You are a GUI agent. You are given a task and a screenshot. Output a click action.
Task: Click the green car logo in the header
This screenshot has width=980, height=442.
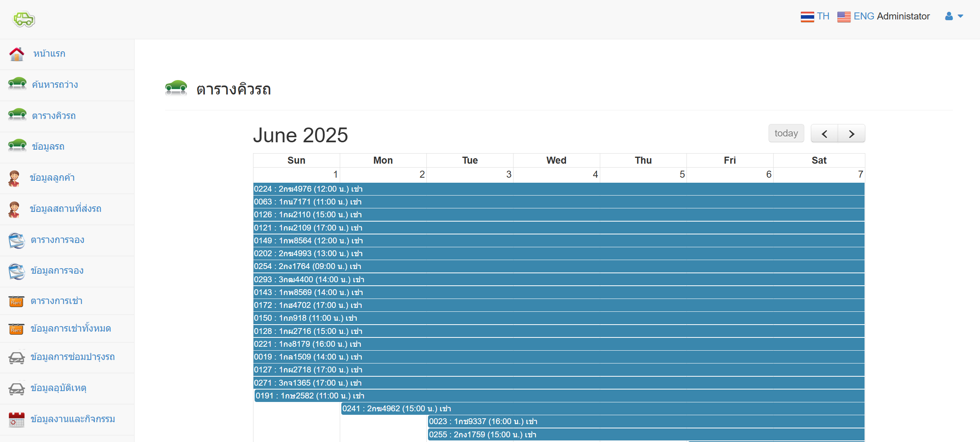[x=24, y=19]
